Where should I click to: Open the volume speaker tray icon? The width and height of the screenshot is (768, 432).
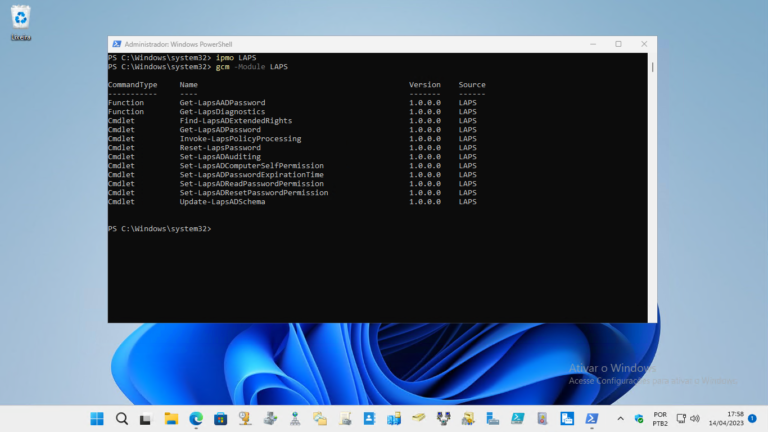[695, 419]
